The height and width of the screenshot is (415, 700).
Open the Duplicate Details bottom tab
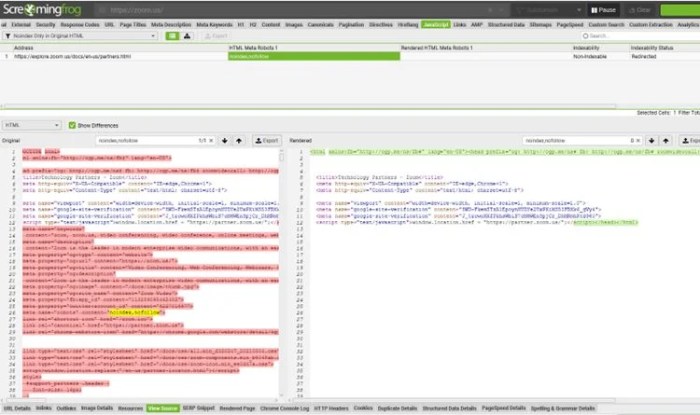397,408
